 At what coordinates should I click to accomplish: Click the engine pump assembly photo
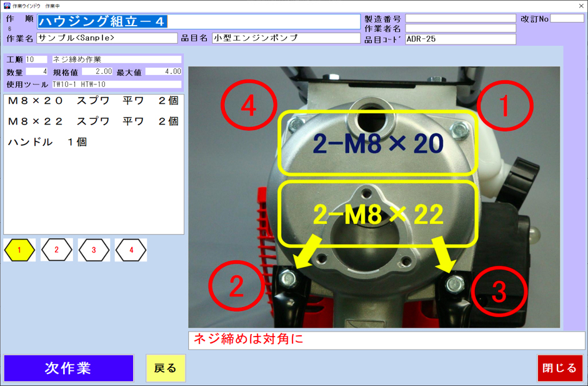(x=374, y=197)
